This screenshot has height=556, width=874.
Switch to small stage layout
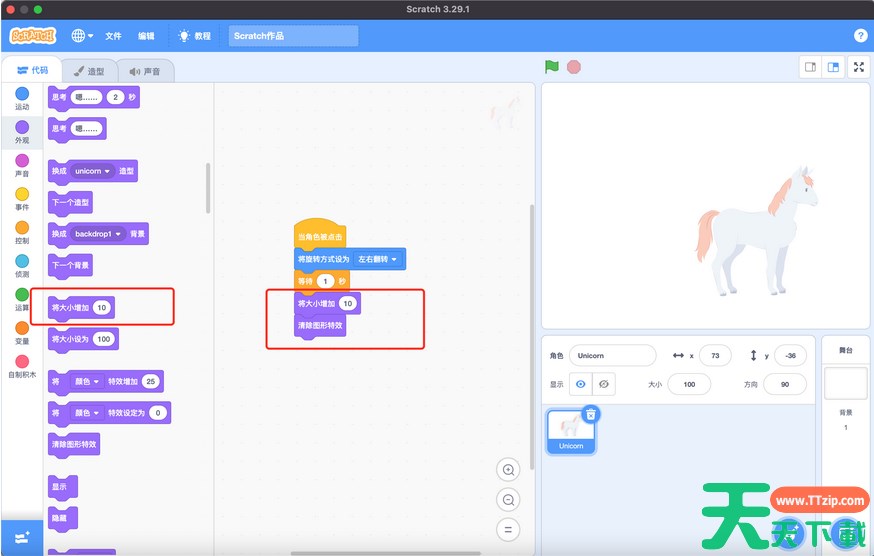point(811,67)
